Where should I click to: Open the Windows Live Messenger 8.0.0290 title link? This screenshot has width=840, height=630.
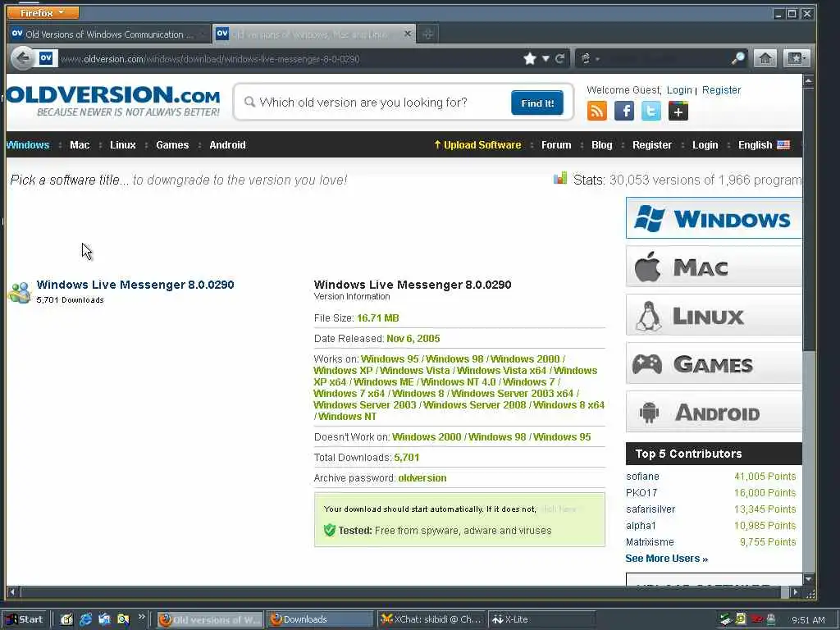(x=135, y=285)
